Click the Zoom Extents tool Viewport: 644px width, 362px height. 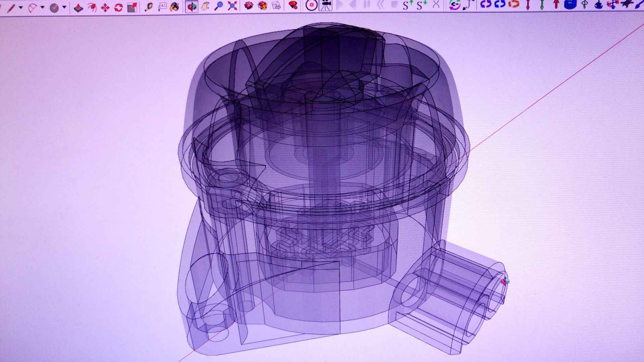click(x=232, y=6)
